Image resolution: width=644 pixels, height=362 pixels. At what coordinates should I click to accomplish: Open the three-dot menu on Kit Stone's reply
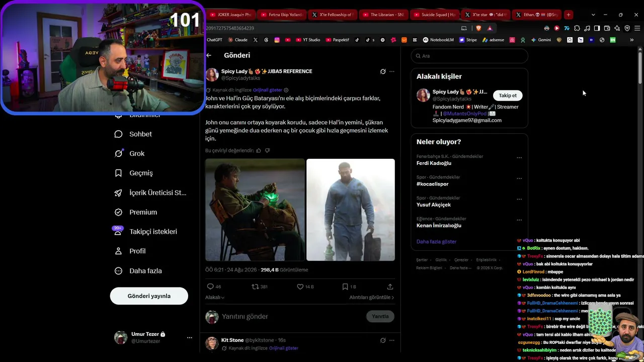(x=392, y=340)
